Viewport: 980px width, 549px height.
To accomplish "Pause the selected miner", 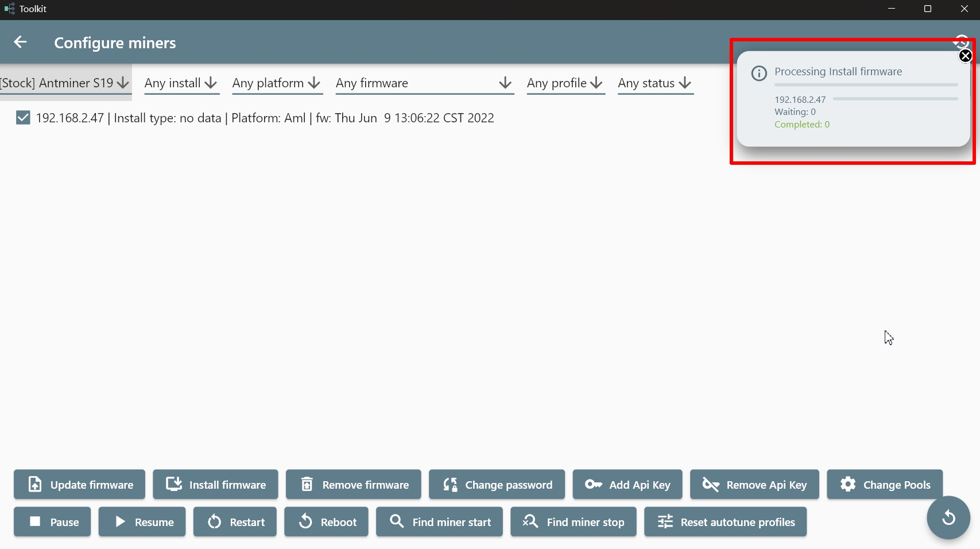I will tap(52, 521).
